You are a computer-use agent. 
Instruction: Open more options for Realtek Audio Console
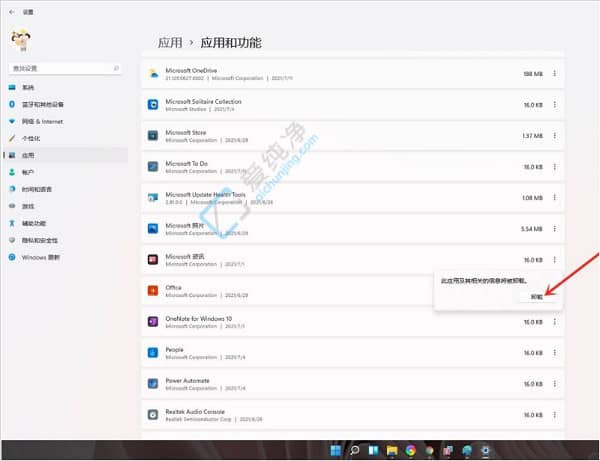tap(554, 415)
